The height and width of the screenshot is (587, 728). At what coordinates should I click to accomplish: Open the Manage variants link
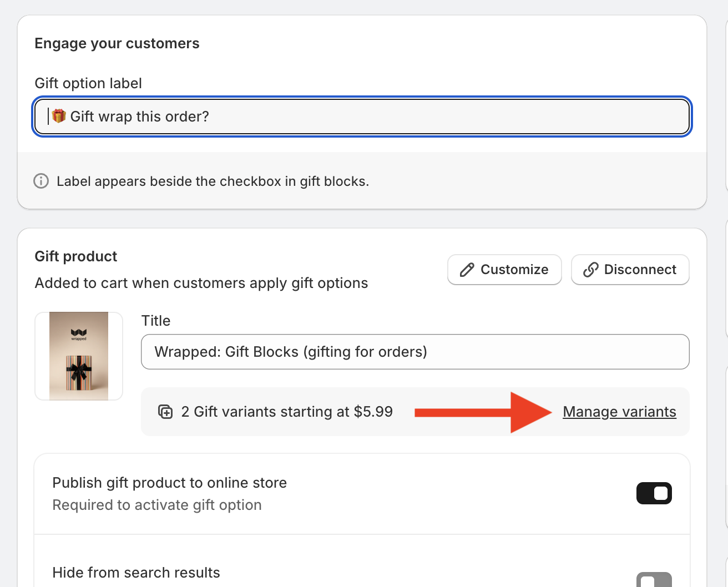tap(619, 412)
